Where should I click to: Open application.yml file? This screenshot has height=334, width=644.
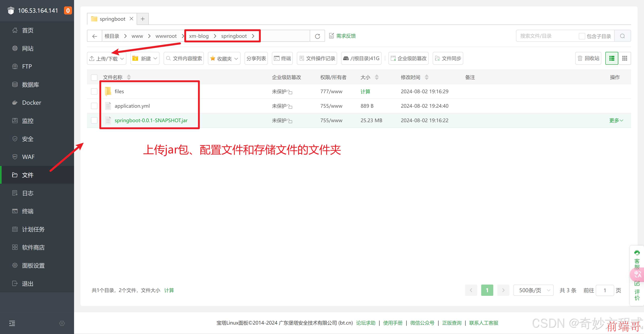tap(132, 106)
